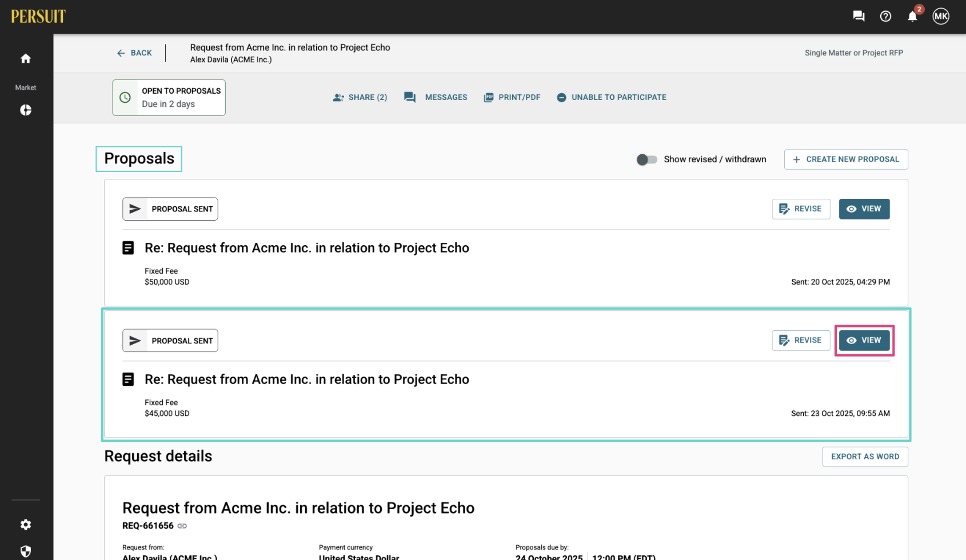Screen dimensions: 966x560
Task: Click the Market sidebar label
Action: [x=26, y=87]
